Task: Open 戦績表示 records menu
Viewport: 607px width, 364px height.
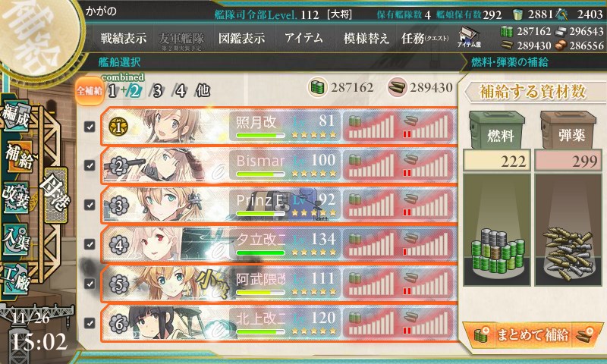Action: click(x=124, y=38)
